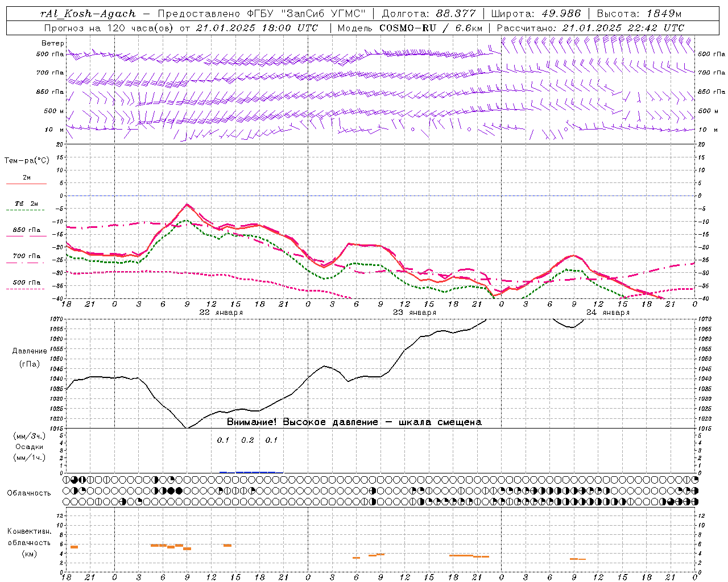Image resolution: width=728 pixels, height=582 pixels.
Task: Click the date label 22 января
Action: (221, 312)
